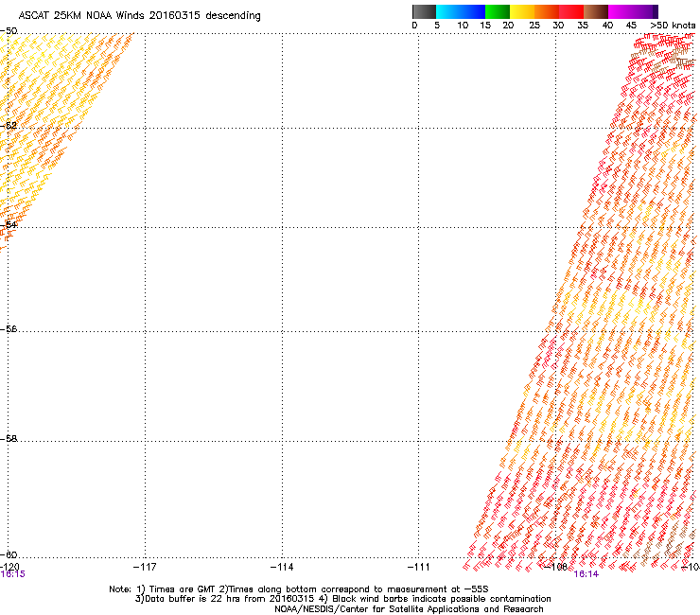Click the -60 latitude axis label

pyautogui.click(x=9, y=554)
